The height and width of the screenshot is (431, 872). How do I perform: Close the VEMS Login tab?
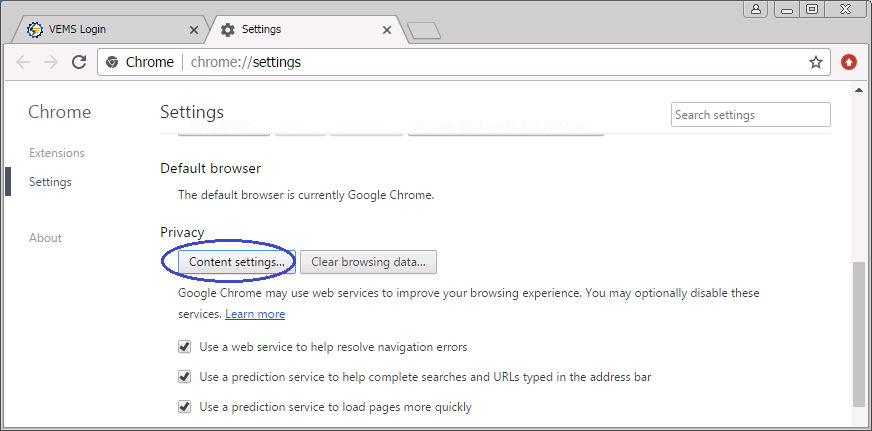(x=193, y=30)
